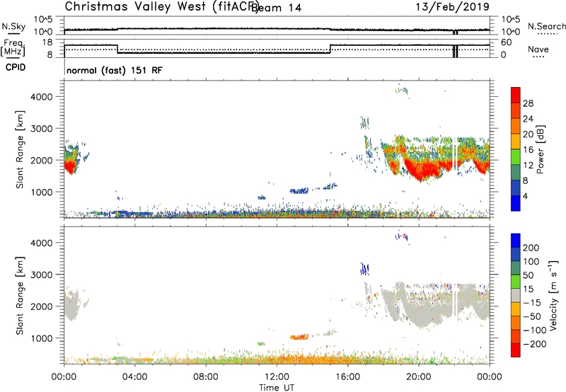
Task: Click the orange velocity echo near 13:00
Action: (x=299, y=337)
